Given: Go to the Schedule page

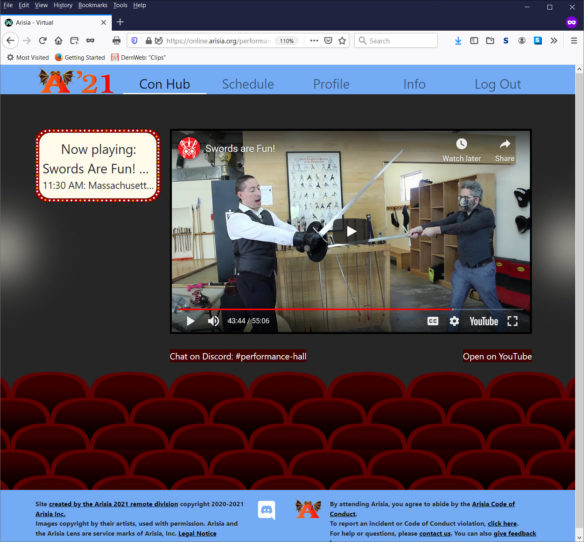Looking at the screenshot, I should point(248,84).
